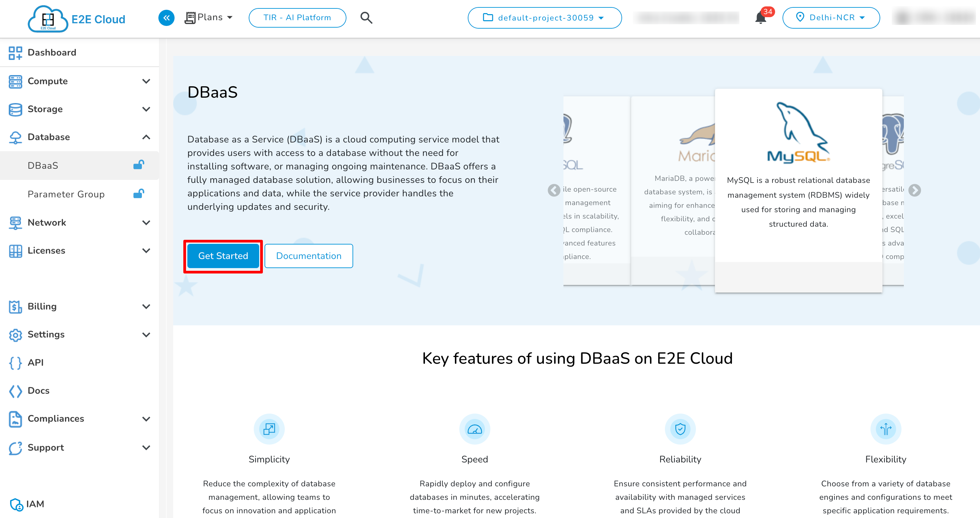
Task: Expand the Compliances menu chevron
Action: (146, 419)
